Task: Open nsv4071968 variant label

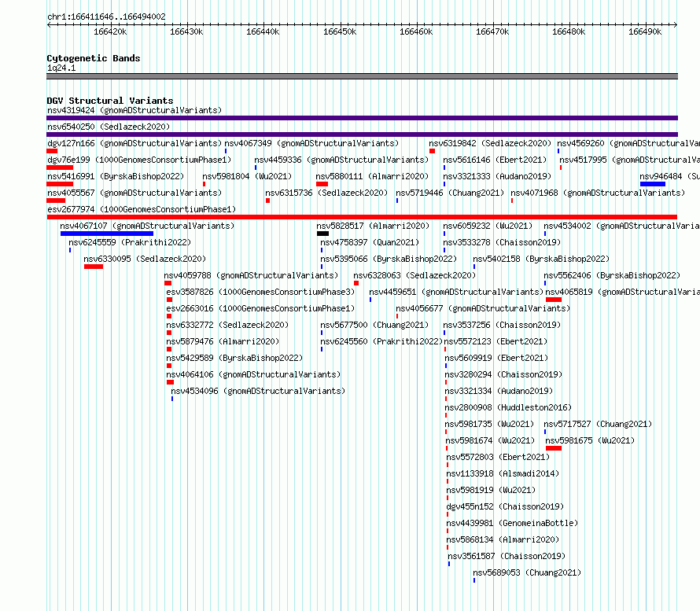Action: (598, 193)
